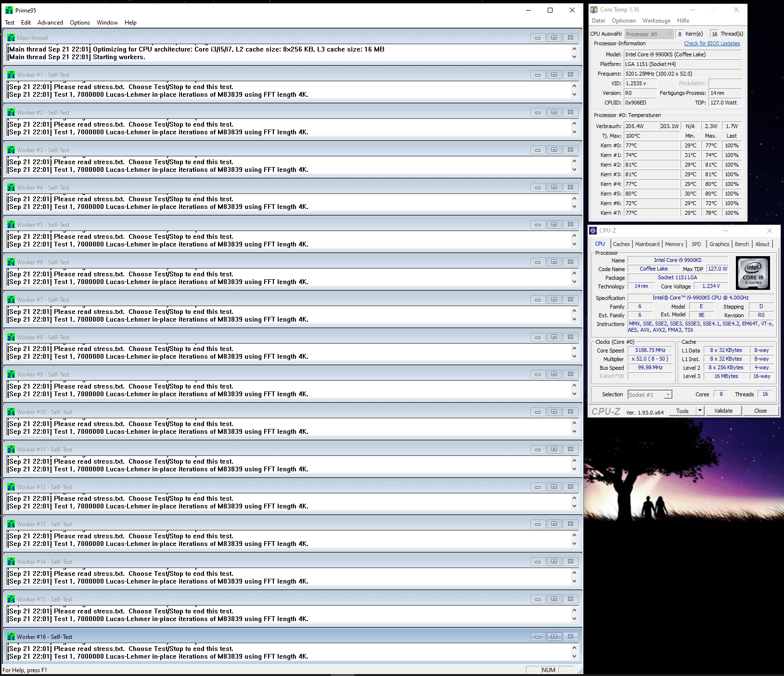Viewport: 784px width, 676px height.
Task: Switch to the Bench tab in CPU-Z
Action: click(x=742, y=244)
